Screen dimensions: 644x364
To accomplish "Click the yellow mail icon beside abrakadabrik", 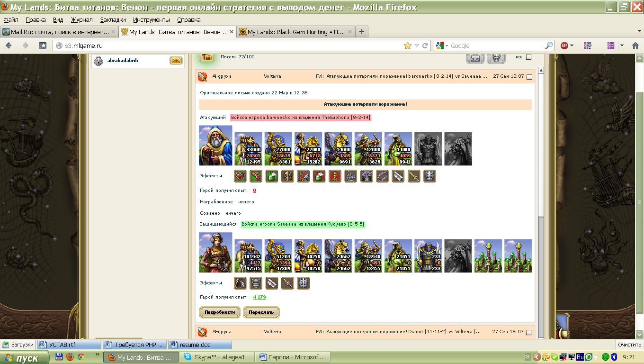I will (176, 61).
